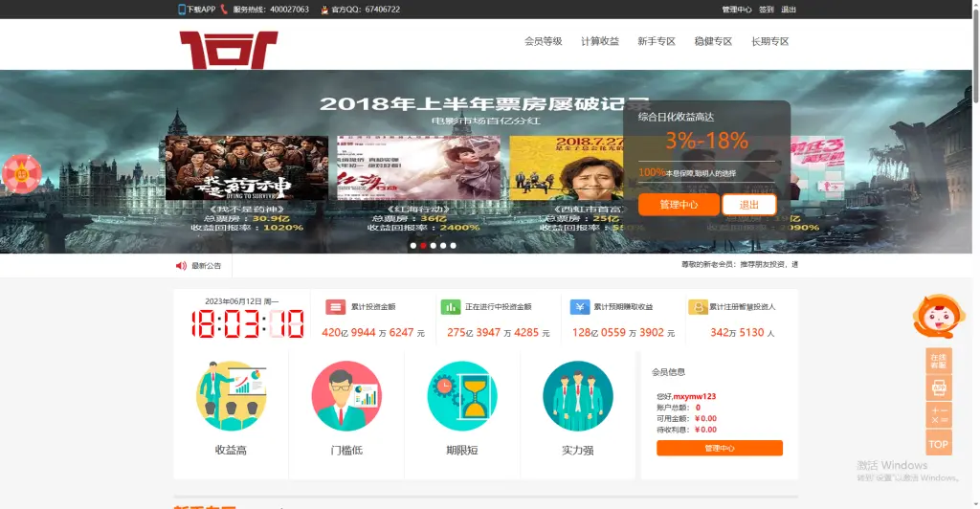The width and height of the screenshot is (980, 509).
Task: Go to 新手专区 section
Action: tap(657, 42)
